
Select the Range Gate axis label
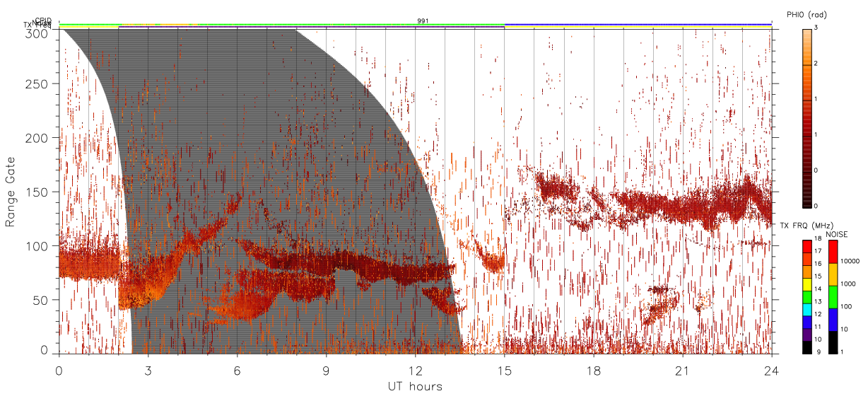[11, 192]
